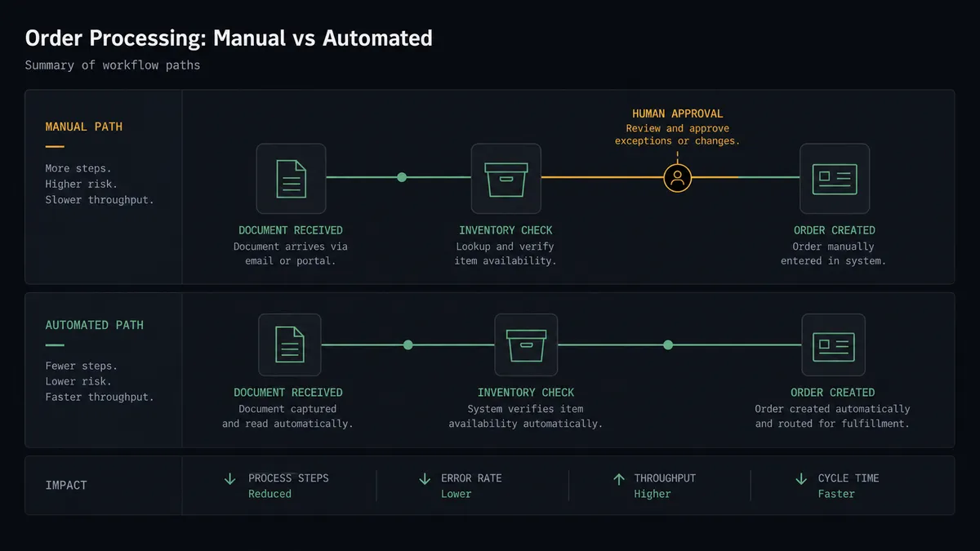The height and width of the screenshot is (551, 980).
Task: Click 'Order created automatically and routed' text
Action: click(832, 416)
